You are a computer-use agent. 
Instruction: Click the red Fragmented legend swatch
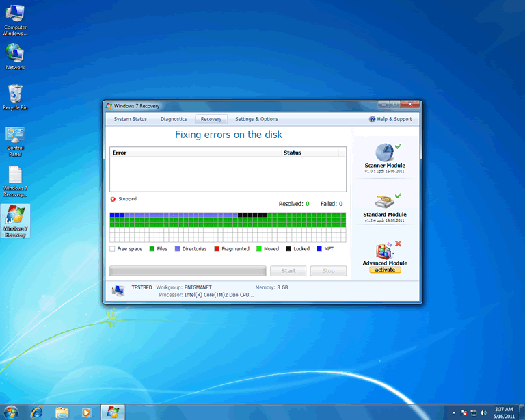click(x=217, y=249)
